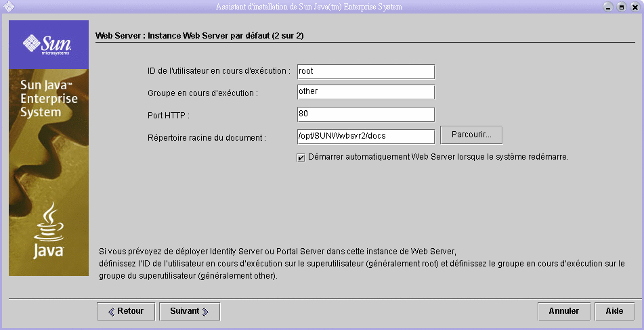644x330 pixels.
Task: Click the document root directory path field
Action: click(366, 137)
